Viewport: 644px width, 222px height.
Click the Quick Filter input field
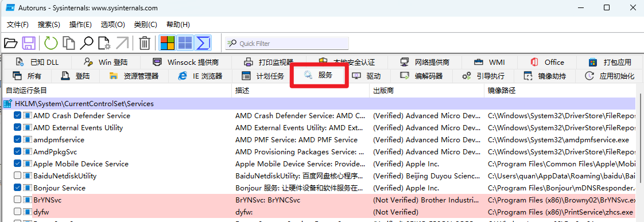click(x=286, y=43)
